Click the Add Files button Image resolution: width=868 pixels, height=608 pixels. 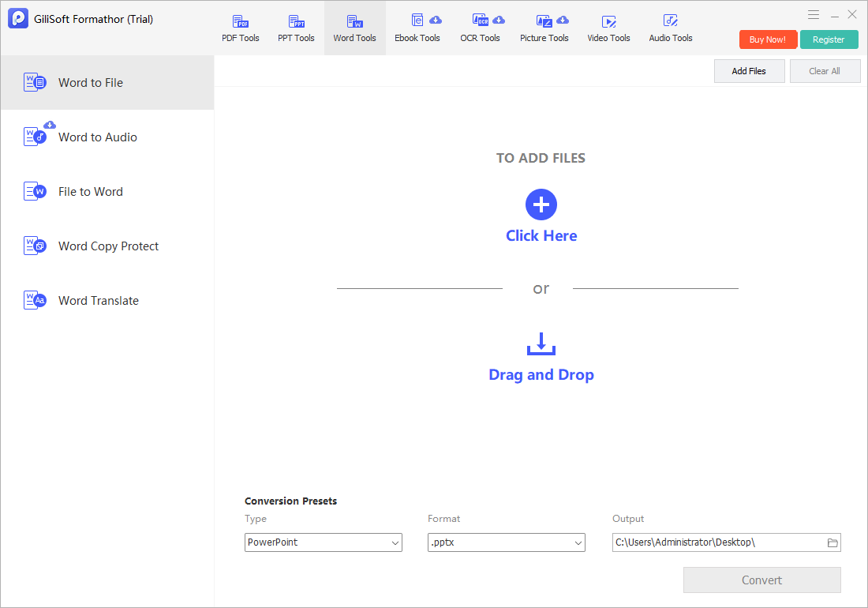[749, 71]
